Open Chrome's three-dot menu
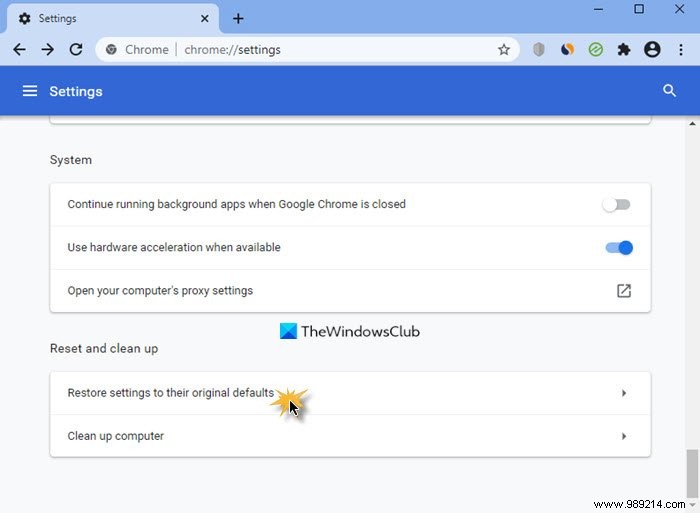Screen dimensions: 700x513 click(681, 50)
